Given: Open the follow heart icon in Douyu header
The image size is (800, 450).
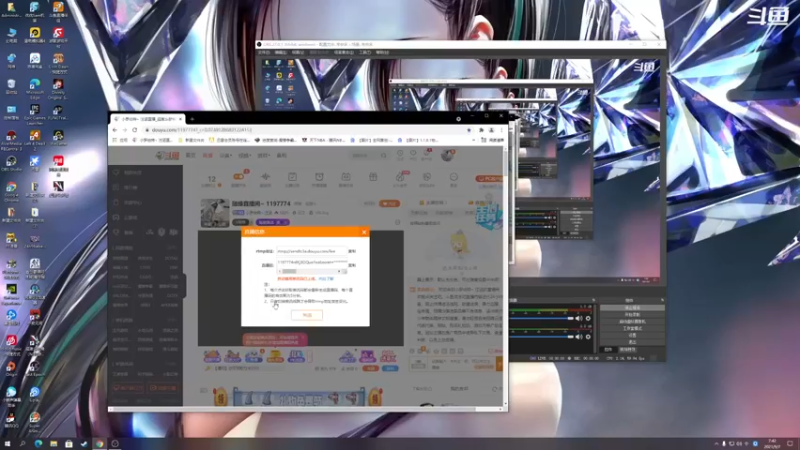Looking at the screenshot, I should click(413, 154).
